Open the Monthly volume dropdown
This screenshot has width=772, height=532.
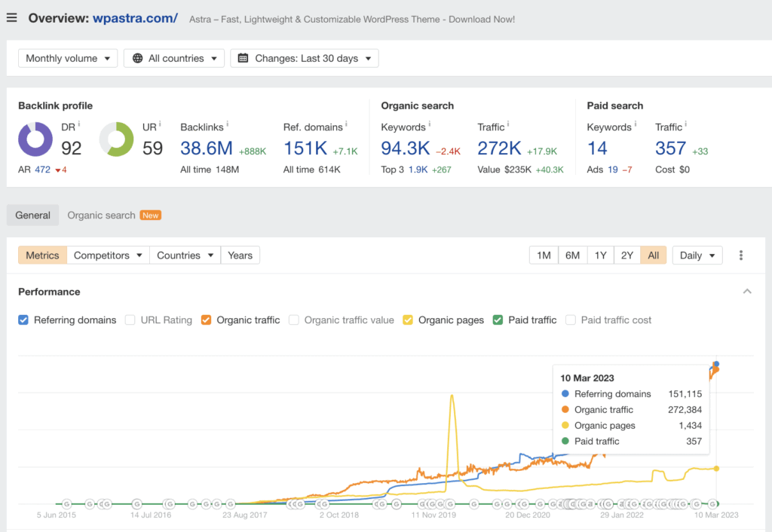pyautogui.click(x=68, y=58)
